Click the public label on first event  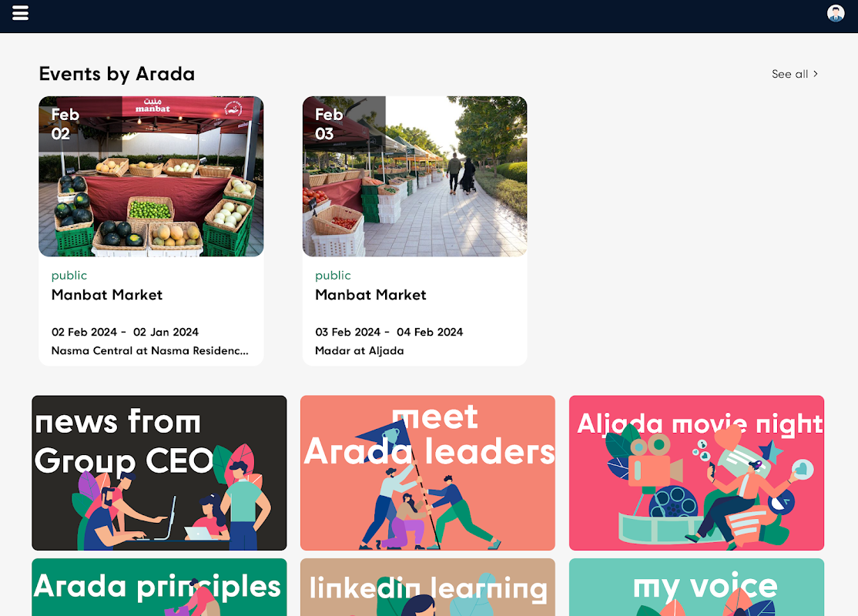coord(69,276)
